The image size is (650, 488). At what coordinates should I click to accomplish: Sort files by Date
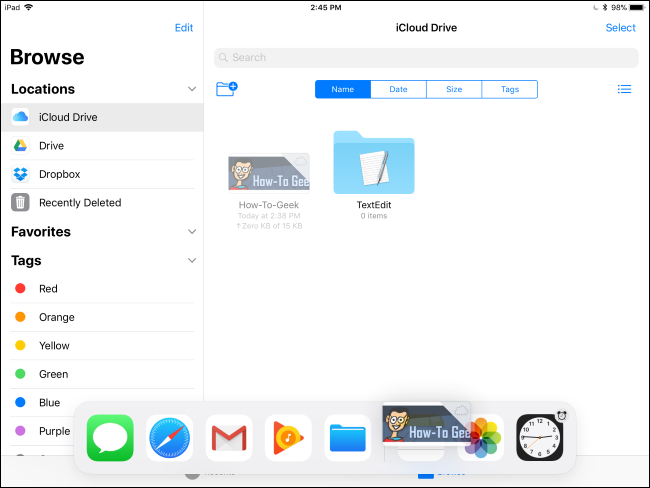pyautogui.click(x=398, y=89)
